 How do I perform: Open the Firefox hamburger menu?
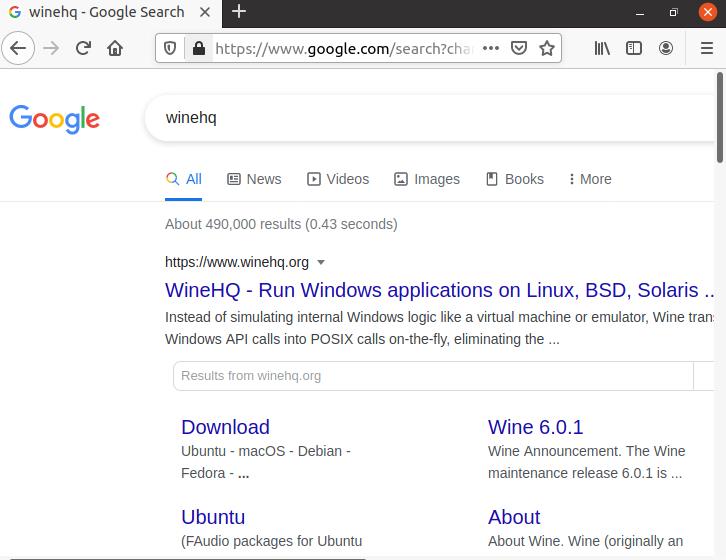707,48
